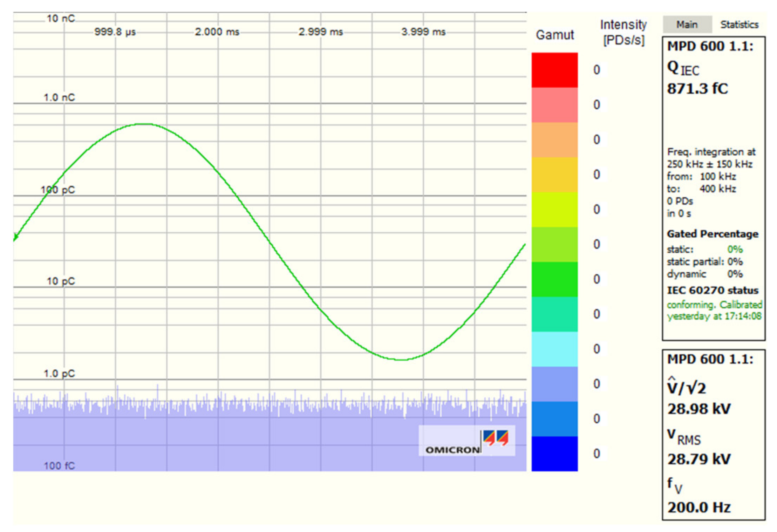
Task: Click the dark blue gamut swatch
Action: pyautogui.click(x=554, y=453)
